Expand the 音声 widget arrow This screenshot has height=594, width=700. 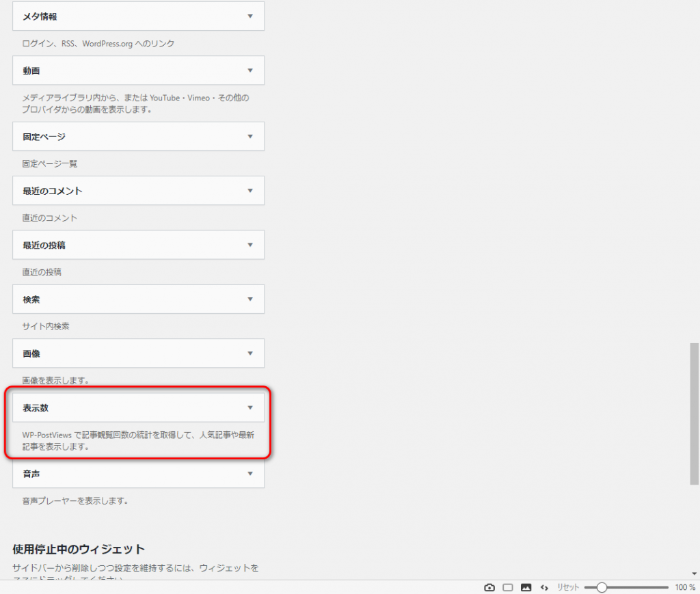pos(250,474)
